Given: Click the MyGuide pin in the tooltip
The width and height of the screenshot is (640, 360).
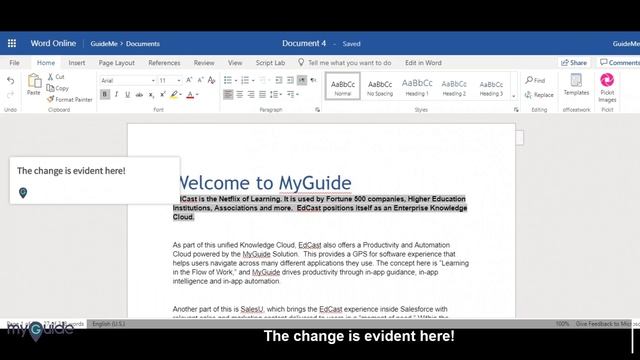Looking at the screenshot, I should tap(23, 193).
